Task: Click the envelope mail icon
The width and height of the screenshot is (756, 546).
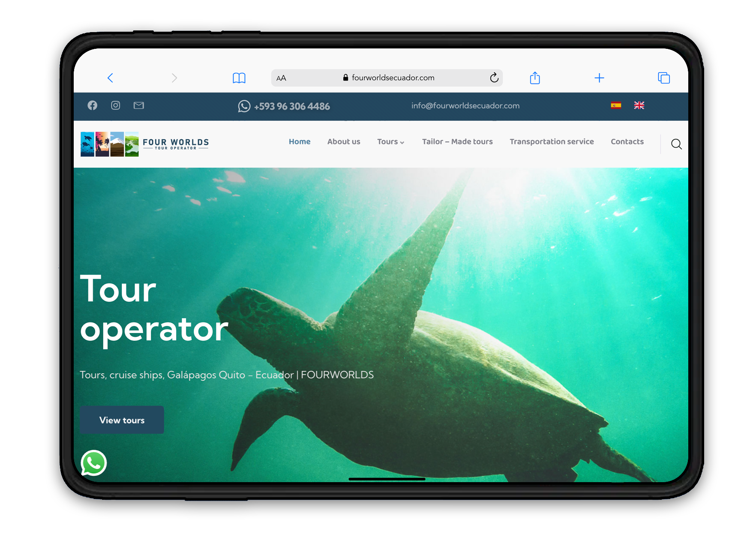Action: [139, 105]
